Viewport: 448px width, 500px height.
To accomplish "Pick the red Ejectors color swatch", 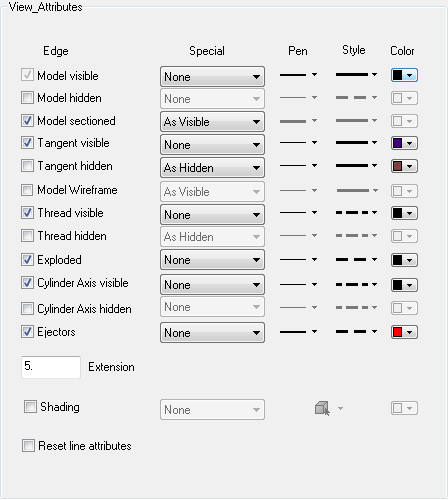I will [404, 332].
